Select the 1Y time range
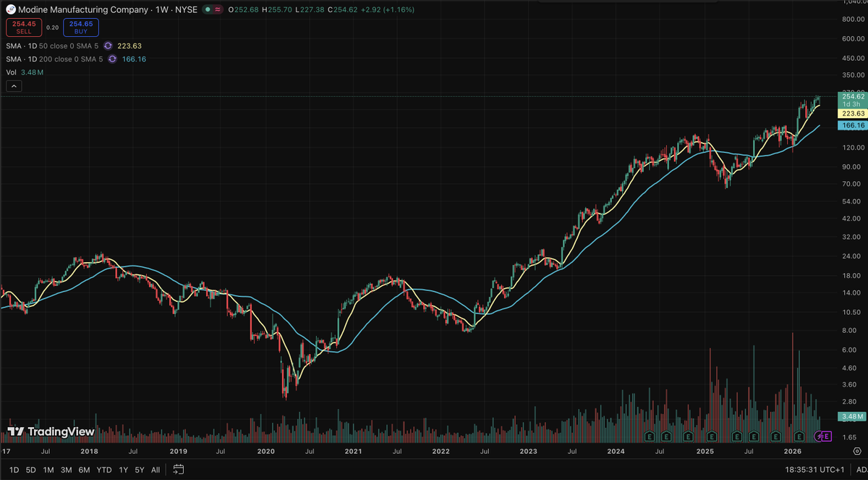The width and height of the screenshot is (868, 480). tap(123, 470)
